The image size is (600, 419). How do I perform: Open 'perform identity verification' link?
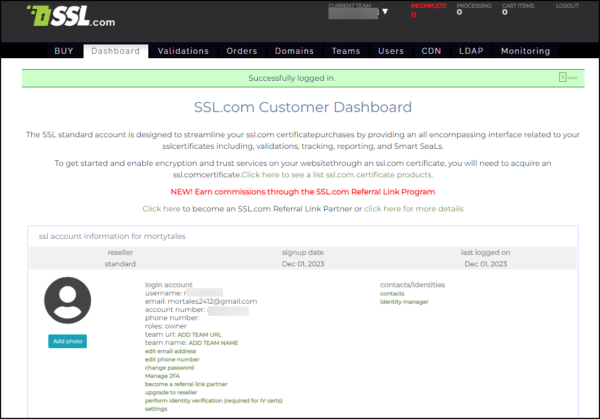click(214, 401)
